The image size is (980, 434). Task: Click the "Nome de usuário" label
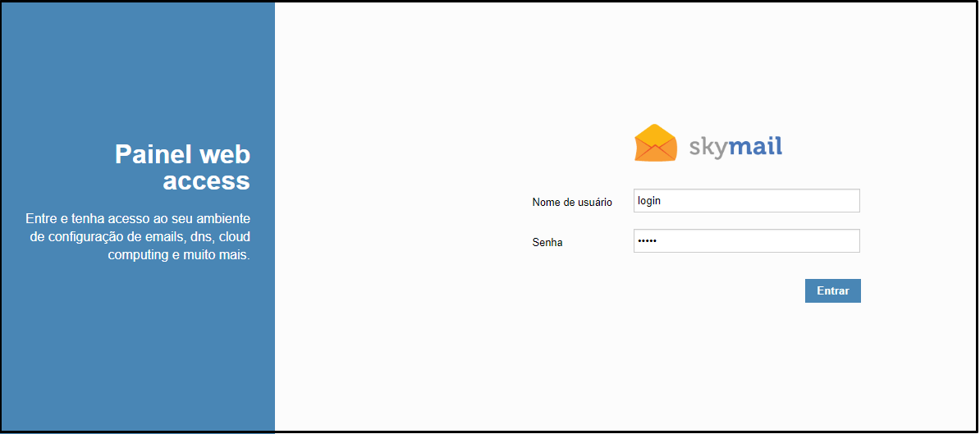coord(572,202)
